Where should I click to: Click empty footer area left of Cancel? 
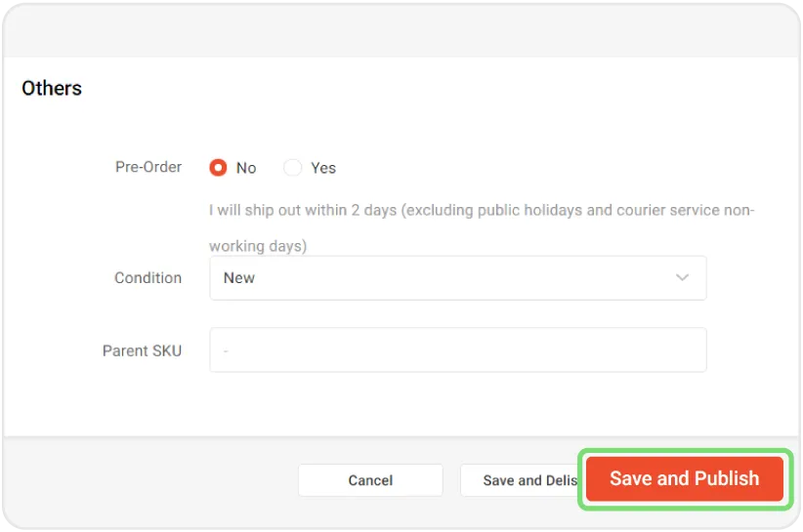tap(147, 480)
